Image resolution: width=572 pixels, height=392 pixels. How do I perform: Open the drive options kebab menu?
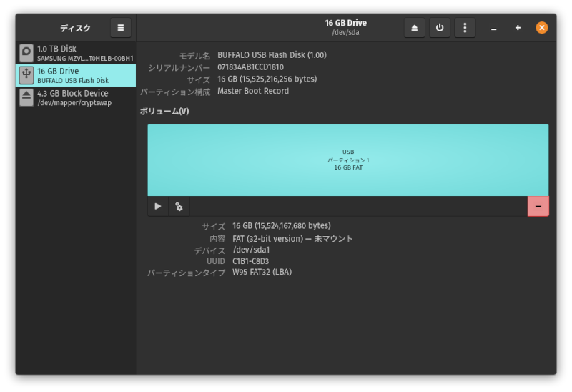[465, 28]
